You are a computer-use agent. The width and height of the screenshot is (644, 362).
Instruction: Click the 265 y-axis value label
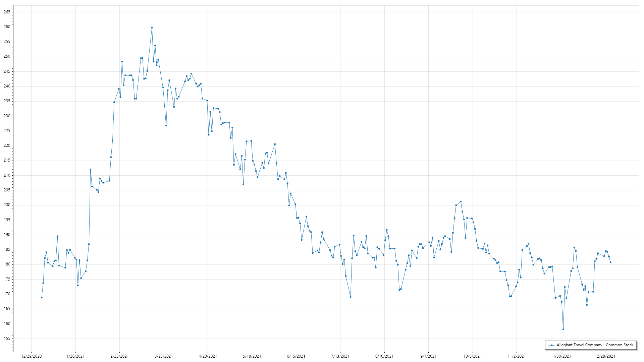[7, 12]
